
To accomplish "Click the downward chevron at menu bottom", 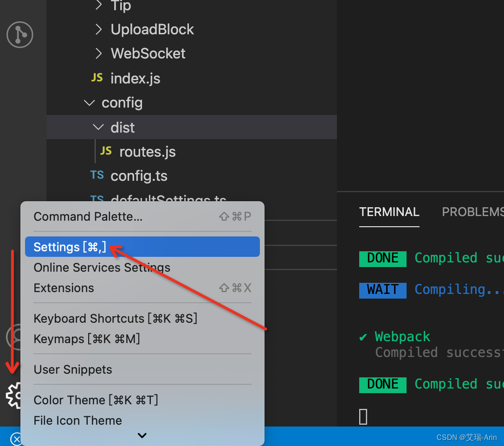I will point(142,435).
